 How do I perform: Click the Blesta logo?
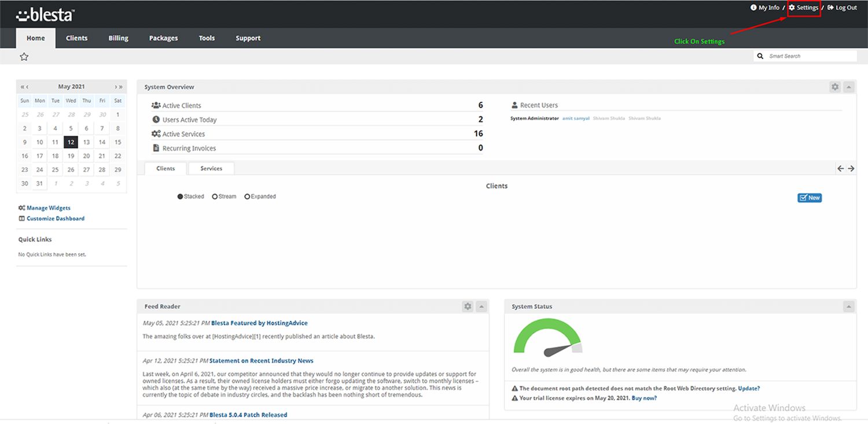tap(45, 14)
